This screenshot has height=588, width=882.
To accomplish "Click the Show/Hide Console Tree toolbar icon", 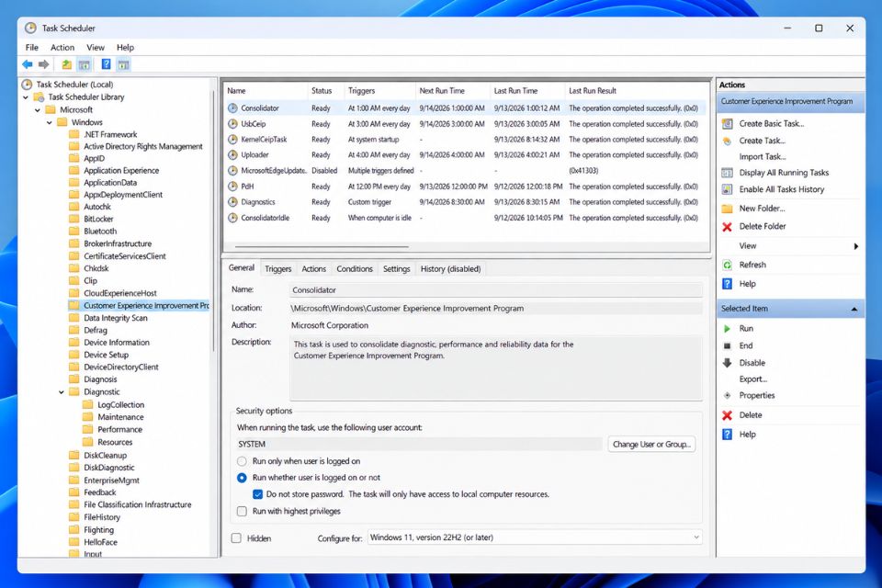I will [x=85, y=64].
